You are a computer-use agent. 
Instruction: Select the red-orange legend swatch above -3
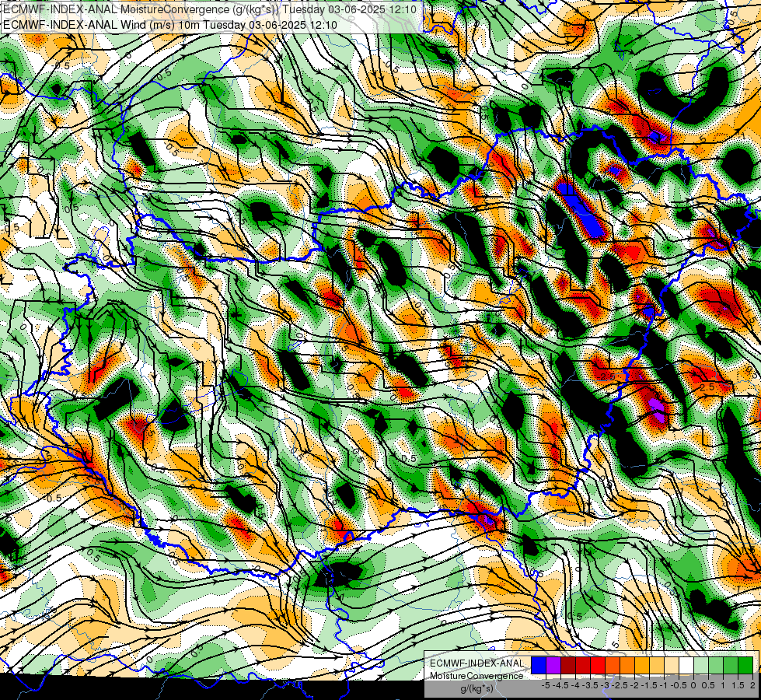pyautogui.click(x=612, y=665)
